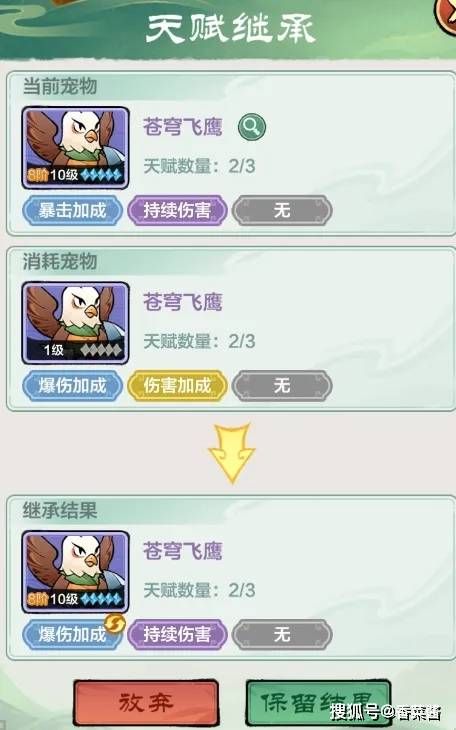456x730 pixels.
Task: Tap the current pet eagle portrait
Action: (x=75, y=148)
